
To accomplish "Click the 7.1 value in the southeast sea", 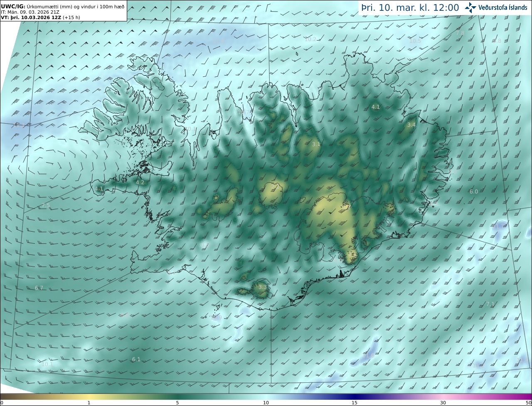I will (490, 304).
